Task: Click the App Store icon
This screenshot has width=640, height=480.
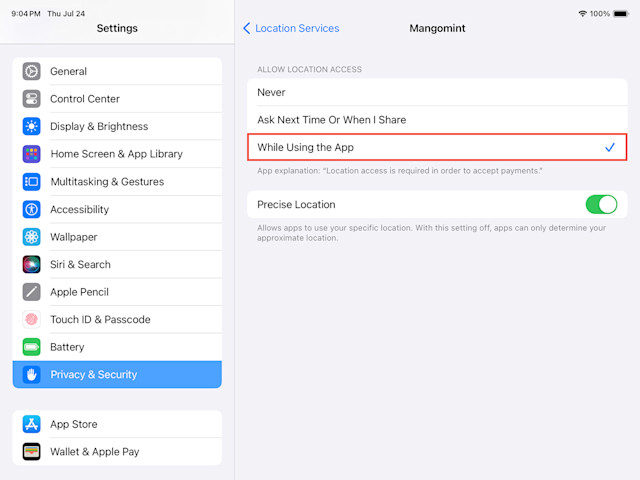Action: pos(31,424)
